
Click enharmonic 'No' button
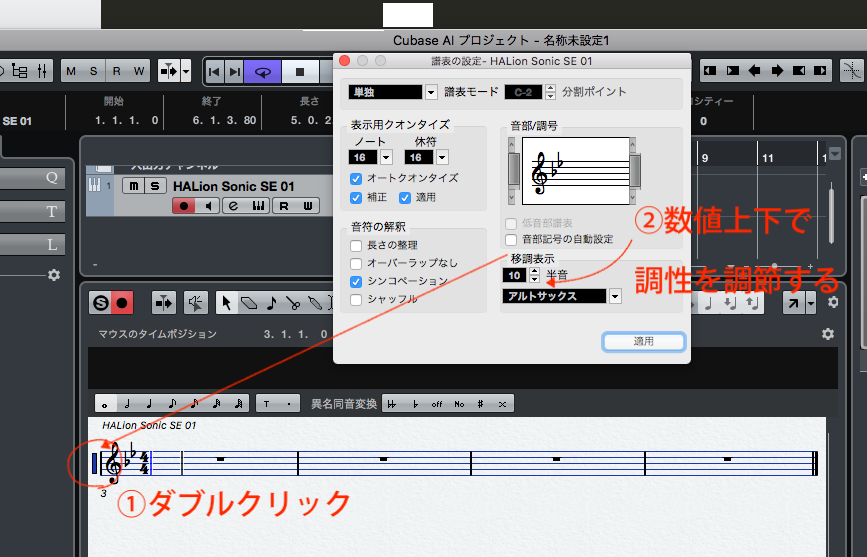(x=459, y=404)
